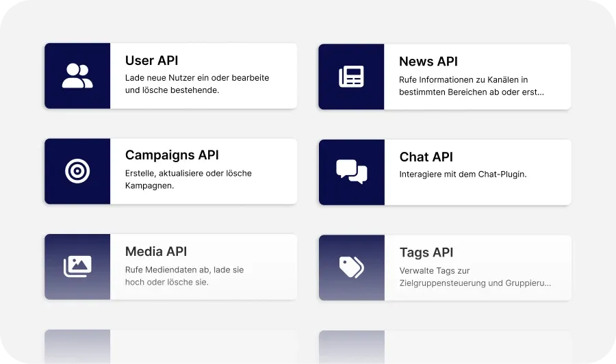Click text 'Rufe Mediendaten ab, lade sie'
This screenshot has width=616, height=364.
(184, 270)
